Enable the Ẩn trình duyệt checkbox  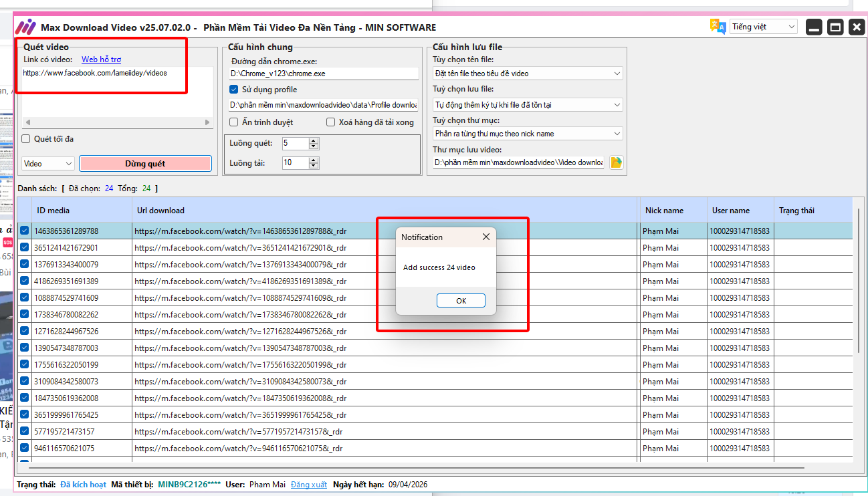[x=234, y=122]
